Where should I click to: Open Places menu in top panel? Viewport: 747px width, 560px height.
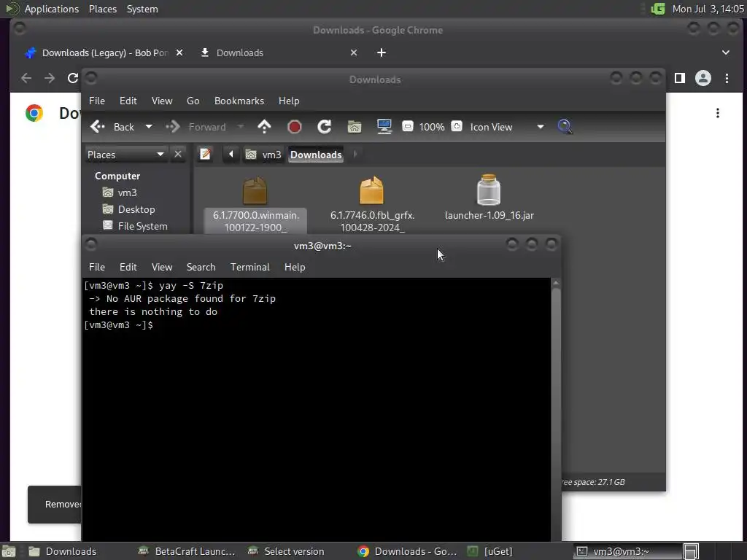[x=102, y=9]
